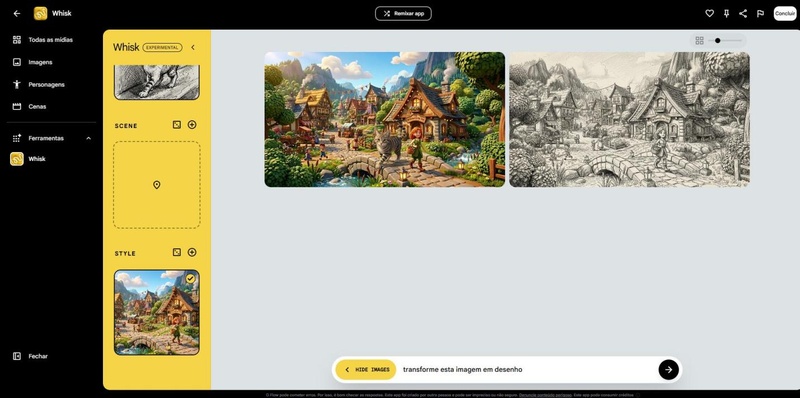Open Denuncie conteúdo perigoso link
800x398 pixels.
545,395
